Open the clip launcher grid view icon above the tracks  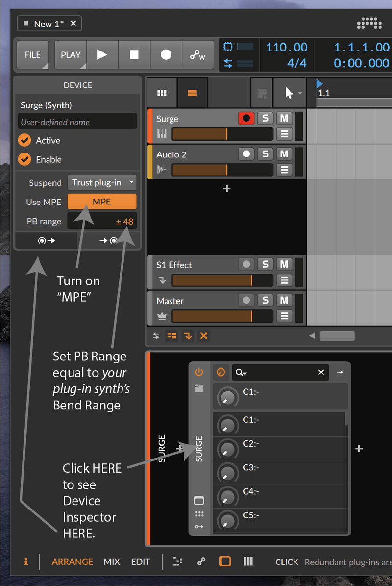[x=162, y=93]
